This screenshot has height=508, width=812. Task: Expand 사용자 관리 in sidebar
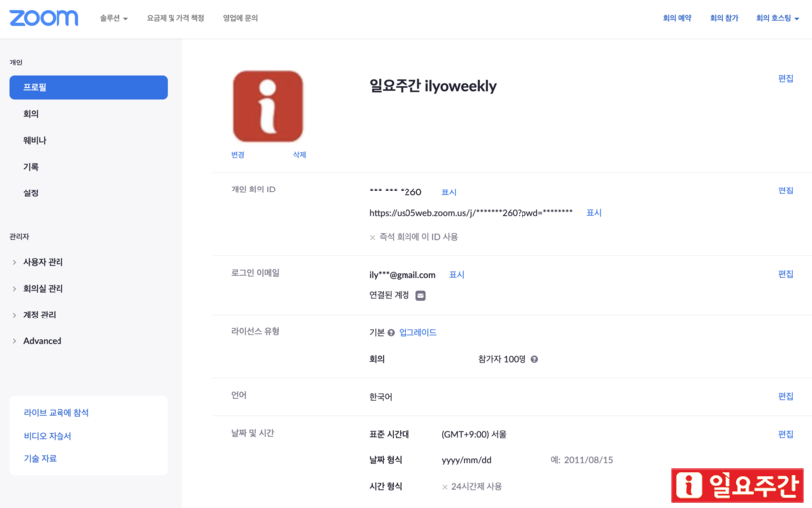[43, 262]
